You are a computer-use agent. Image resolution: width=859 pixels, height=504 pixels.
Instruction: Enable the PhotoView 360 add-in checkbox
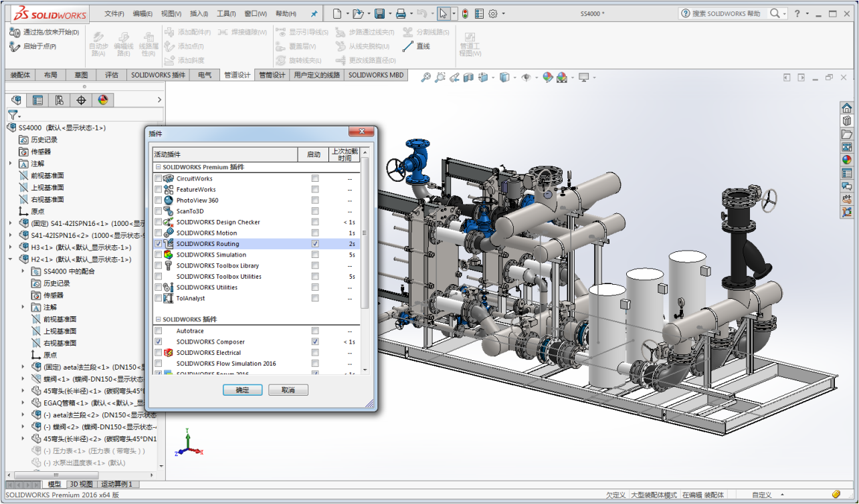pos(158,200)
